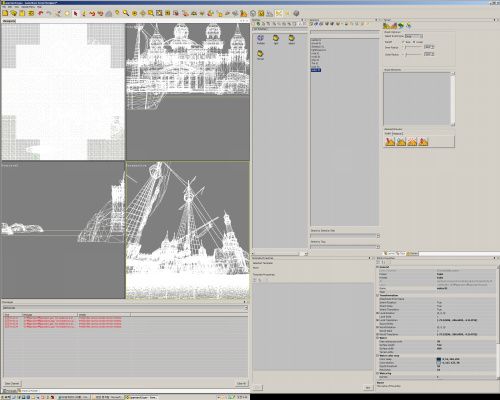Click the yellow map pin toolbar icon
Image resolution: width=500 pixels, height=400 pixels.
(117, 13)
